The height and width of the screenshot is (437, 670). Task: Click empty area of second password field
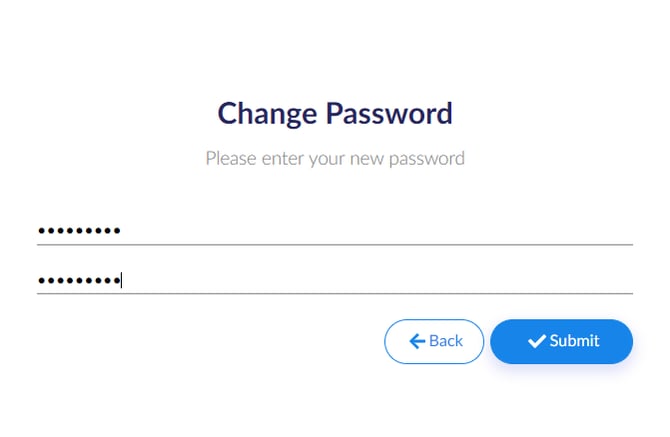pos(400,280)
